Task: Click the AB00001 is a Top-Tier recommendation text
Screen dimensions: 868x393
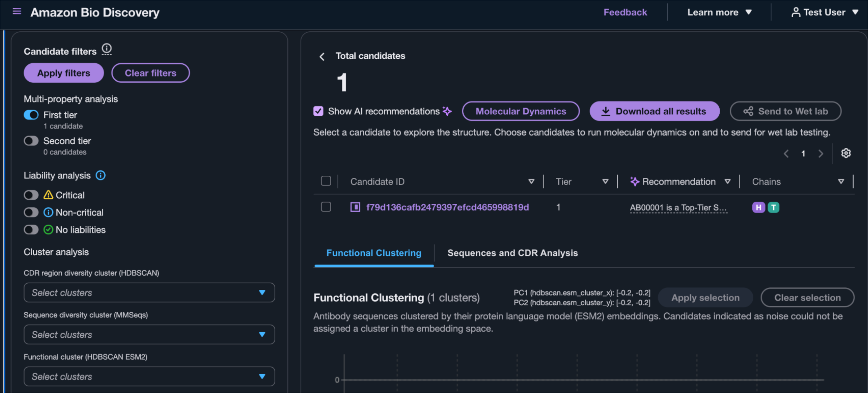Action: 678,208
